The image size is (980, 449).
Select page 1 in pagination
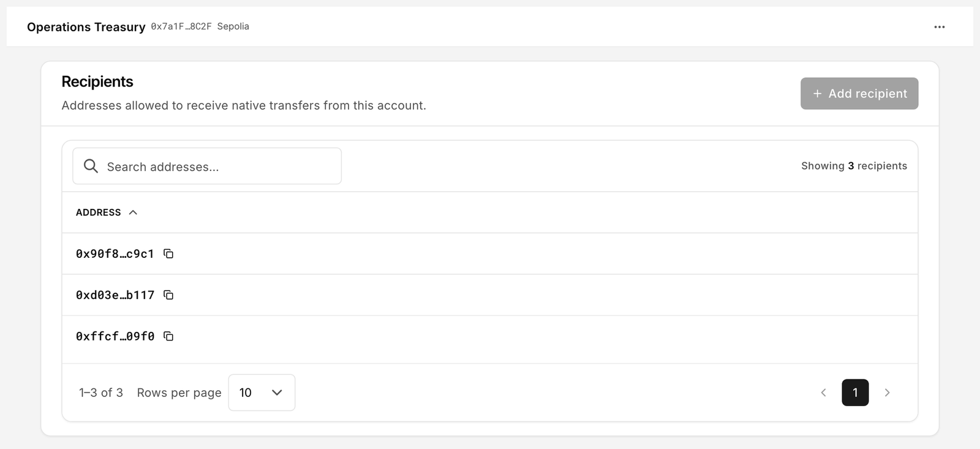[x=855, y=393]
